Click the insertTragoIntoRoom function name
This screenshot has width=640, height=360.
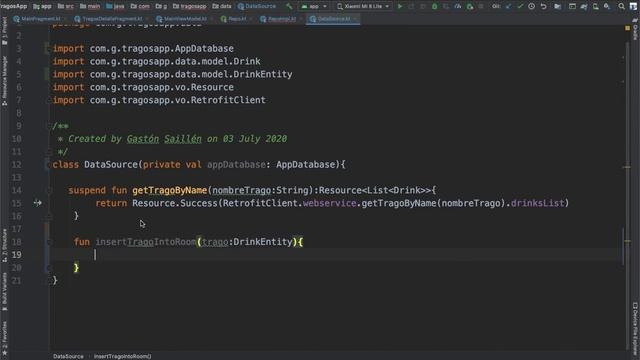coord(146,242)
